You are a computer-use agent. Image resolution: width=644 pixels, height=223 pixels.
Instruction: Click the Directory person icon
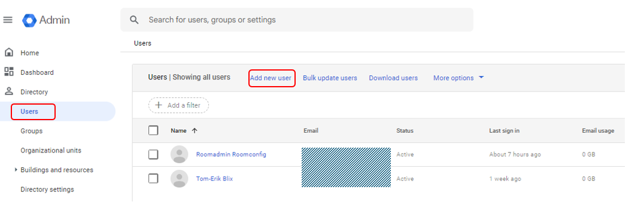click(8, 91)
